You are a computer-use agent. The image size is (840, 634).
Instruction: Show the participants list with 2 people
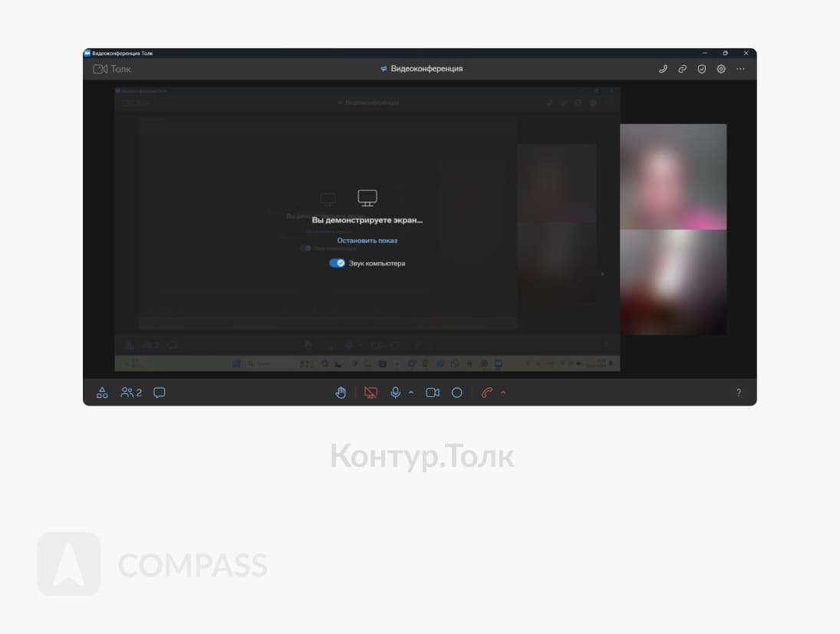[131, 393]
